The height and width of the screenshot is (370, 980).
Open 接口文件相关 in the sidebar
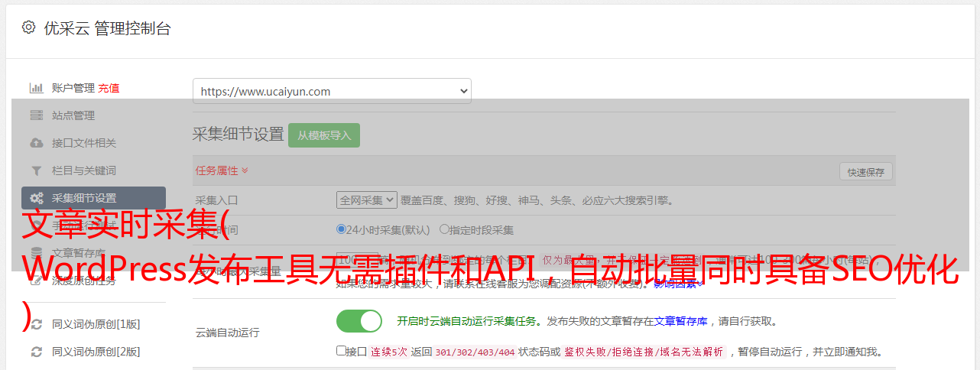point(84,143)
